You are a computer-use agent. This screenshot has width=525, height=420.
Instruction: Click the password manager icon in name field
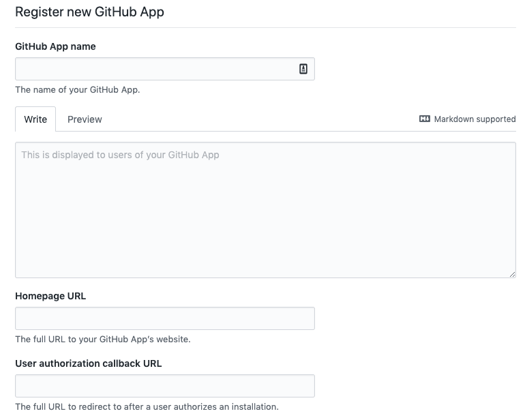coord(303,69)
